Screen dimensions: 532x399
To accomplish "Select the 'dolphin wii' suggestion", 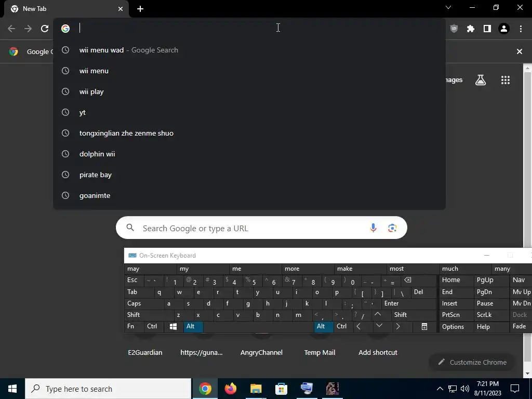I will (x=249, y=154).
